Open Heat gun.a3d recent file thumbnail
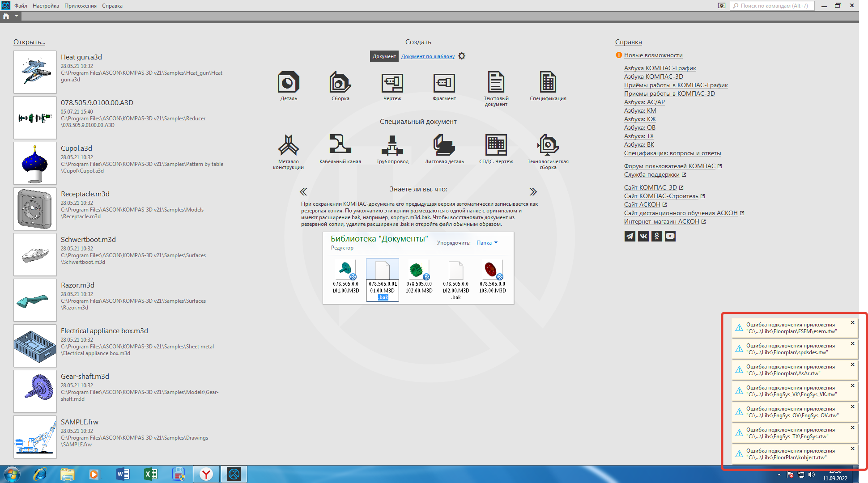 point(35,72)
